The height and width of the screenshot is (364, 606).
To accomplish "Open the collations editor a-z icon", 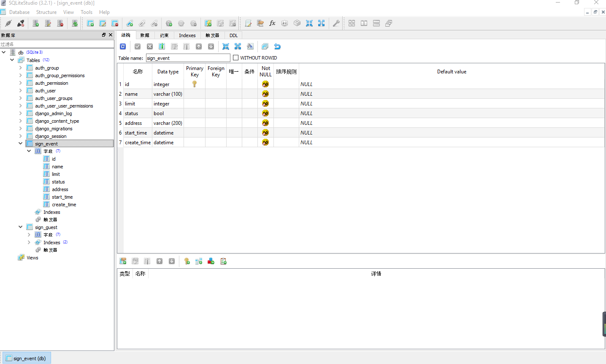I will 285,23.
